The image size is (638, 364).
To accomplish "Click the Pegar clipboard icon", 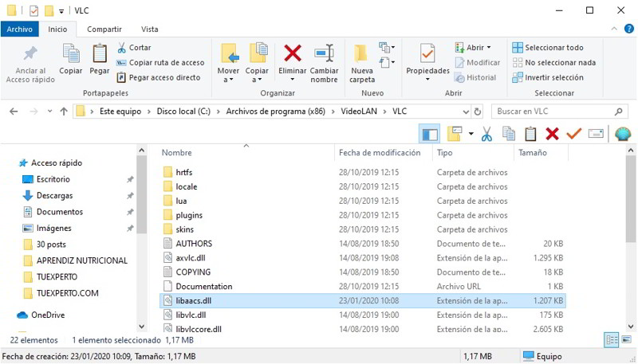I will [99, 54].
